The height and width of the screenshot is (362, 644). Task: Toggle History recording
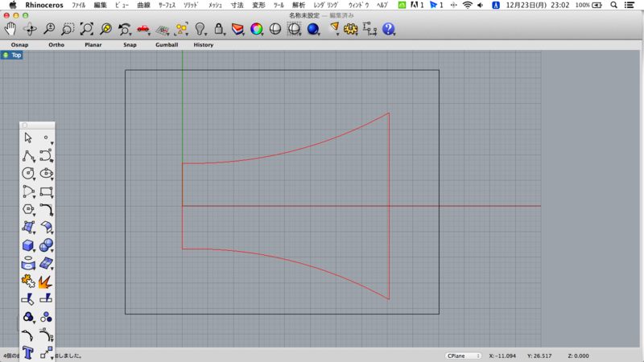pyautogui.click(x=204, y=45)
